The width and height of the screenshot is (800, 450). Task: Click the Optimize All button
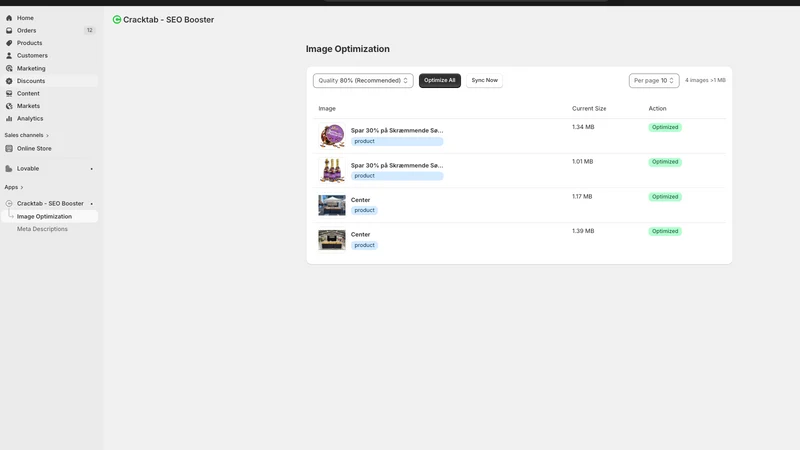point(439,81)
